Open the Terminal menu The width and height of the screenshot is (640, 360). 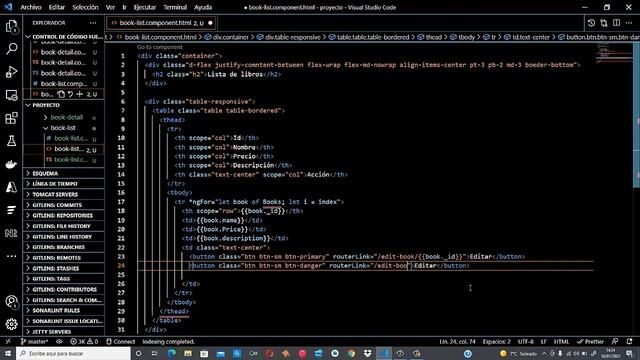coord(175,7)
